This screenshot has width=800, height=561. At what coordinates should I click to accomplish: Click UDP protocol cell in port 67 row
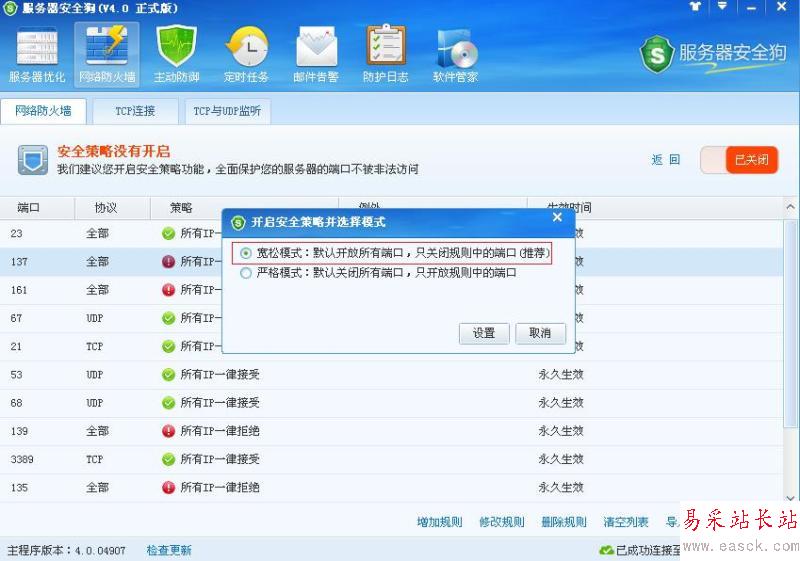coord(94,318)
